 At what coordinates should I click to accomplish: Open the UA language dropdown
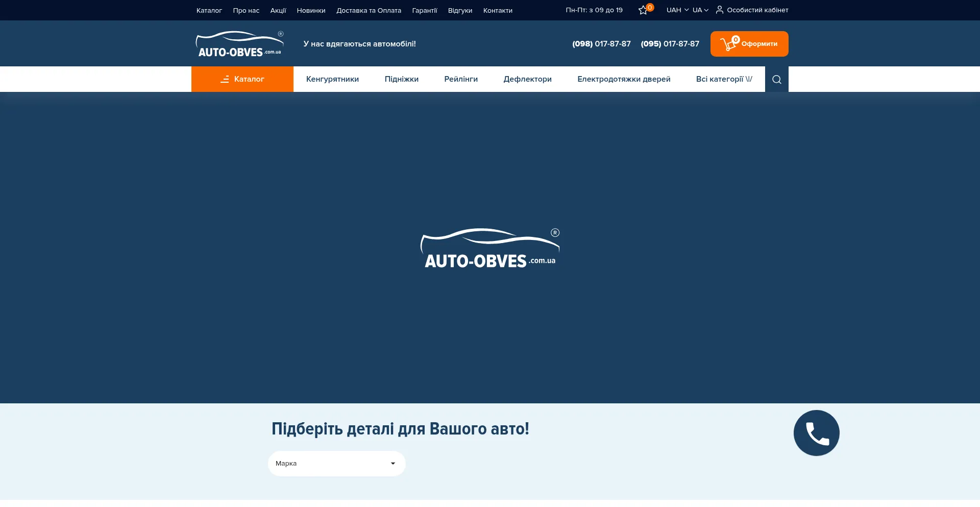700,10
